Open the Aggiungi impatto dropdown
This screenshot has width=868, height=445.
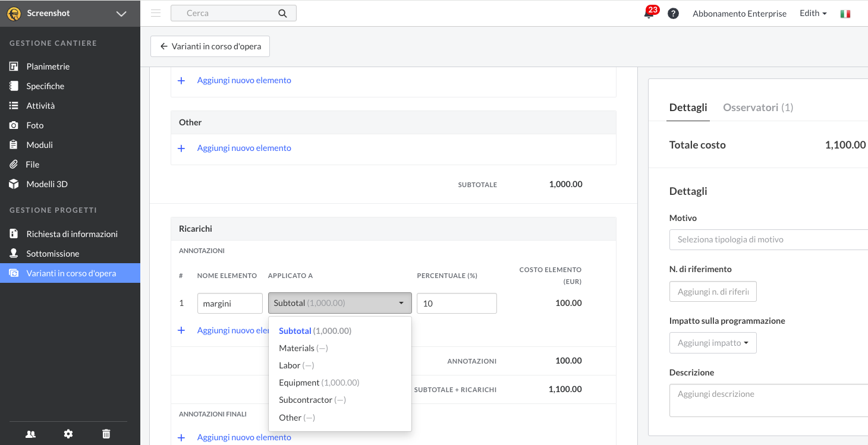pos(713,343)
